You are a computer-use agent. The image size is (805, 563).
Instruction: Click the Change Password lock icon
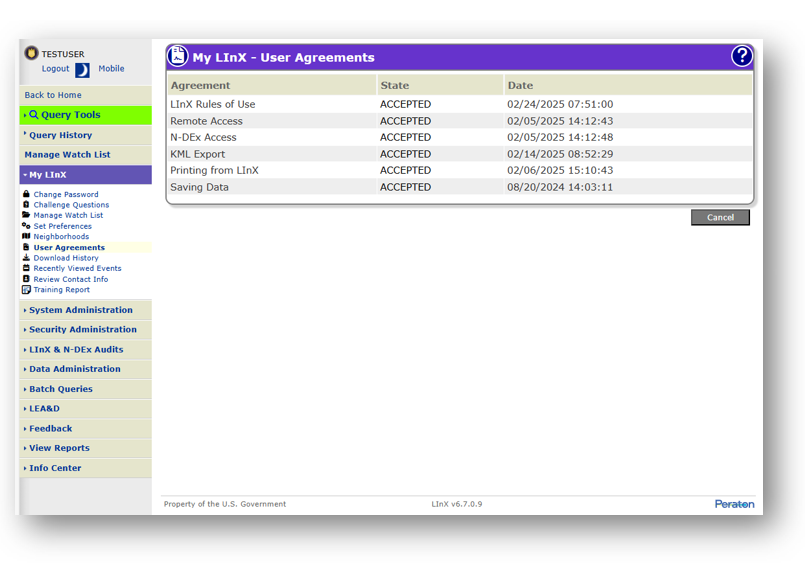click(x=26, y=194)
